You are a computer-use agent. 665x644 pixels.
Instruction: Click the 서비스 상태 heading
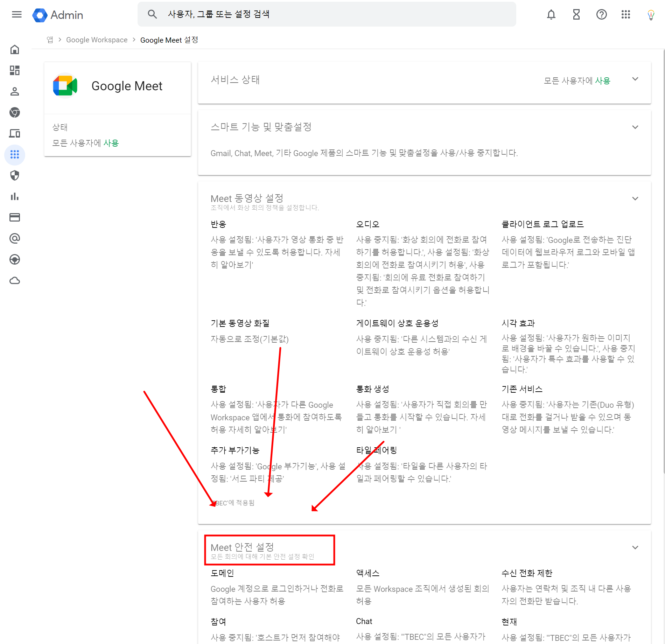235,80
